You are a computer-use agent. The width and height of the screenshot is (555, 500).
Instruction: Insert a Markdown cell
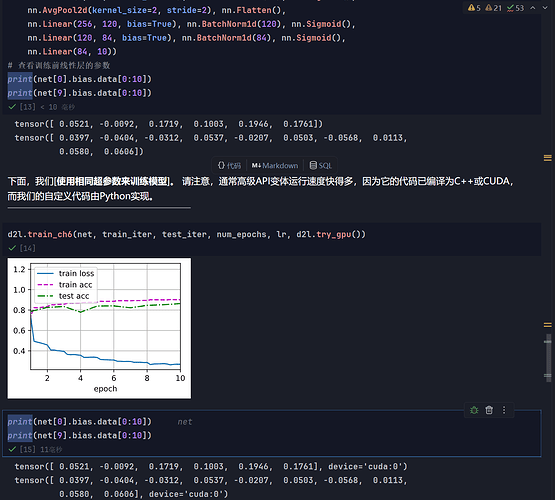(x=275, y=165)
